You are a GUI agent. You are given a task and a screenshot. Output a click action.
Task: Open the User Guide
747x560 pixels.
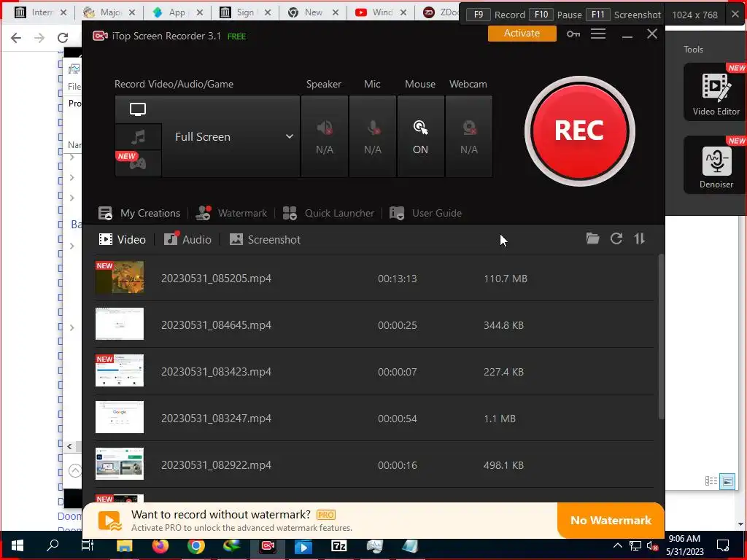425,213
